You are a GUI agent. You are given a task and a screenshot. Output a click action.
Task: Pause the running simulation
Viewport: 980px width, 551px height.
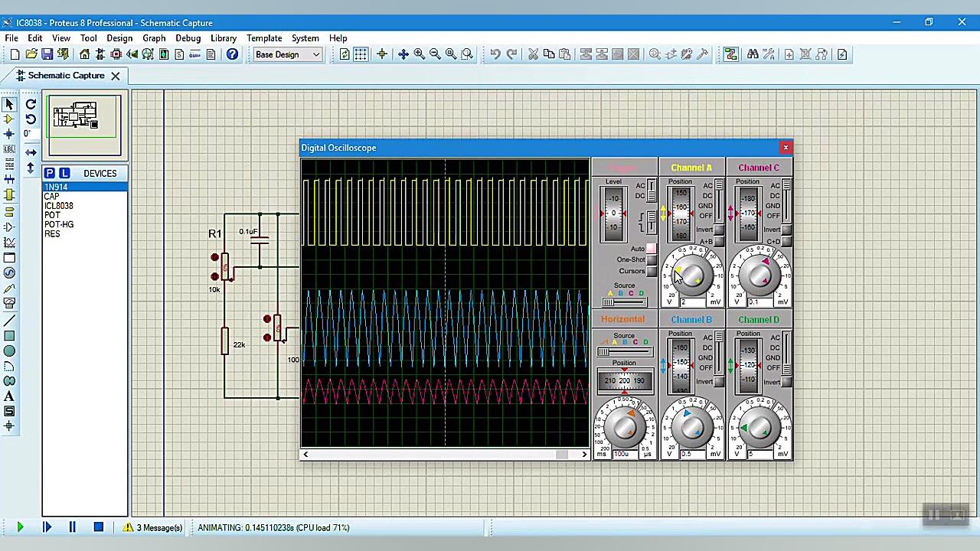[x=72, y=527]
